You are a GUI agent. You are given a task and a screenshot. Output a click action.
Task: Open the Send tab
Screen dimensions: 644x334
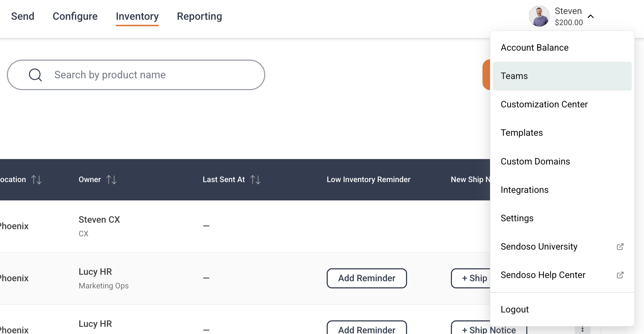(x=23, y=16)
